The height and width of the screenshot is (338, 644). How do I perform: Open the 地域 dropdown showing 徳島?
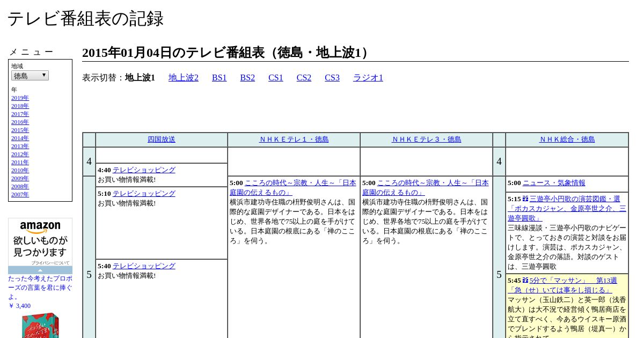tap(30, 76)
